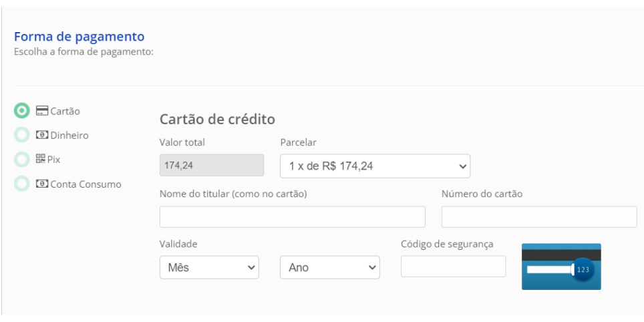Click the card security code illustration
Screen dimensions: 644x322
pos(561,267)
